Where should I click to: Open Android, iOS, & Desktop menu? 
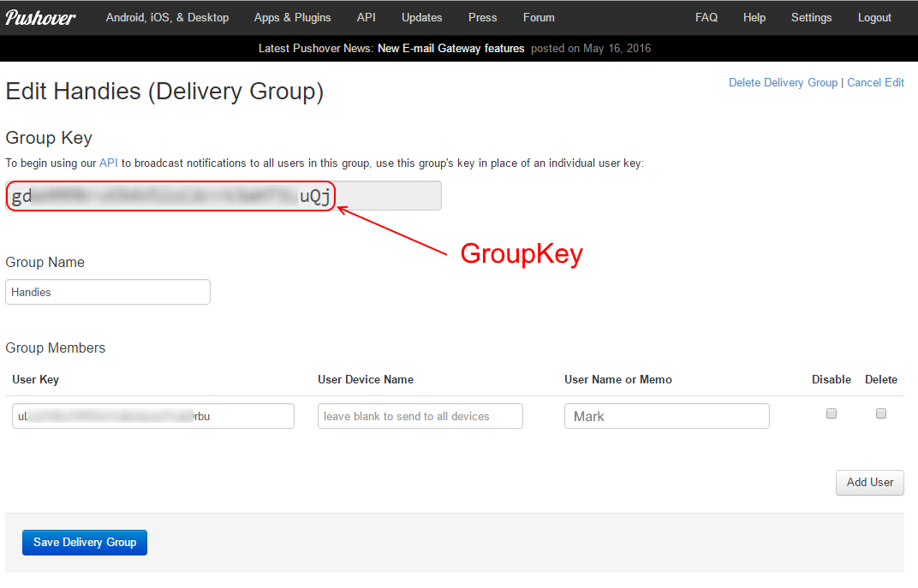pos(168,18)
